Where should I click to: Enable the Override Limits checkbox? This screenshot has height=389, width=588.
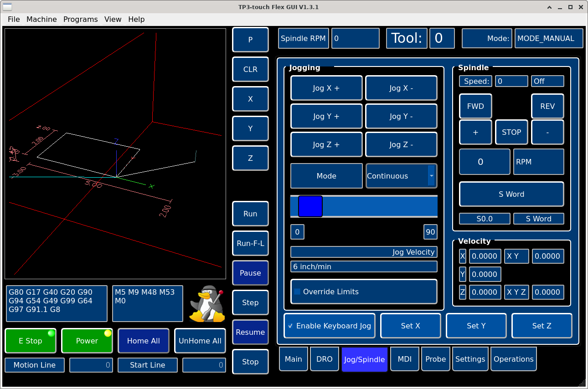tap(298, 292)
